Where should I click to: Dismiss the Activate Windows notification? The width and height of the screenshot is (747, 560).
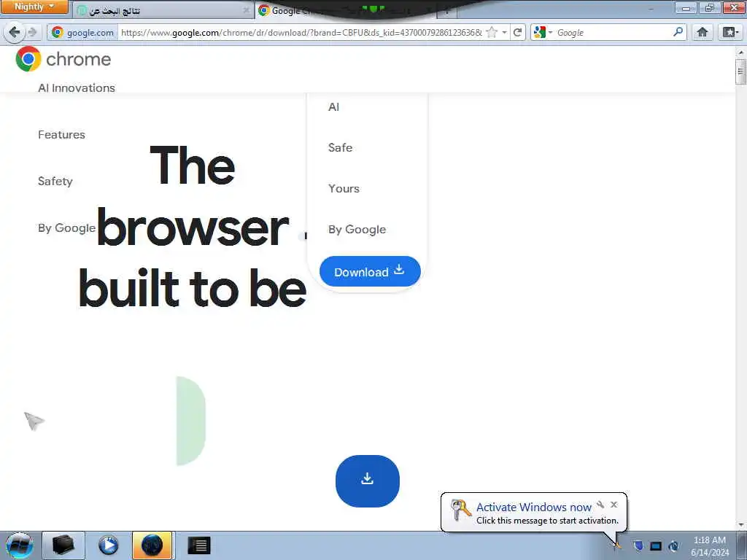(614, 505)
